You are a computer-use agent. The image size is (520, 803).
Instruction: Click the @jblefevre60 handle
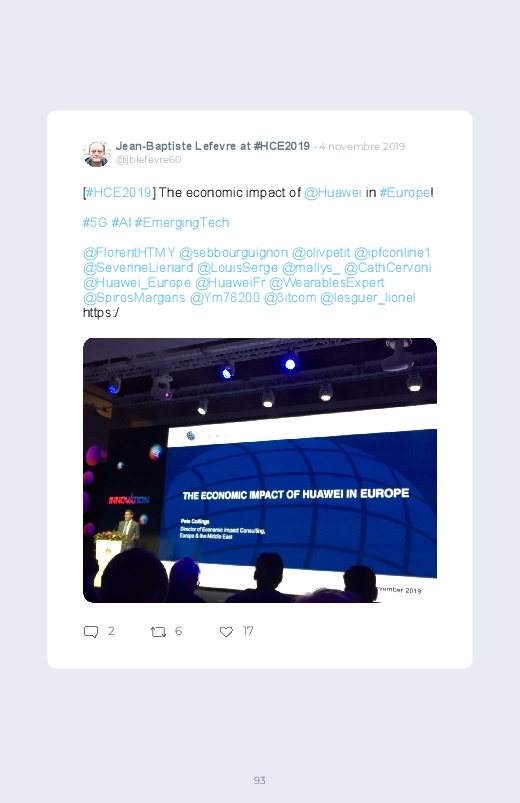coord(149,160)
